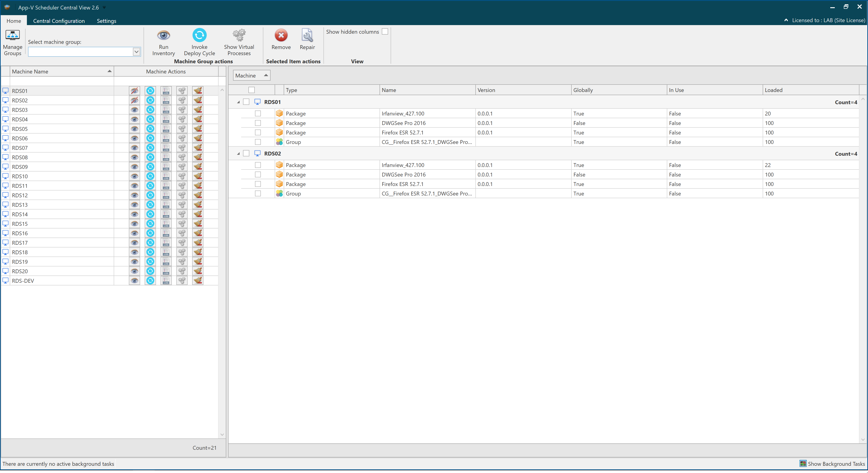The height and width of the screenshot is (473, 868).
Task: Check the RDS01 group checkbox
Action: [246, 102]
